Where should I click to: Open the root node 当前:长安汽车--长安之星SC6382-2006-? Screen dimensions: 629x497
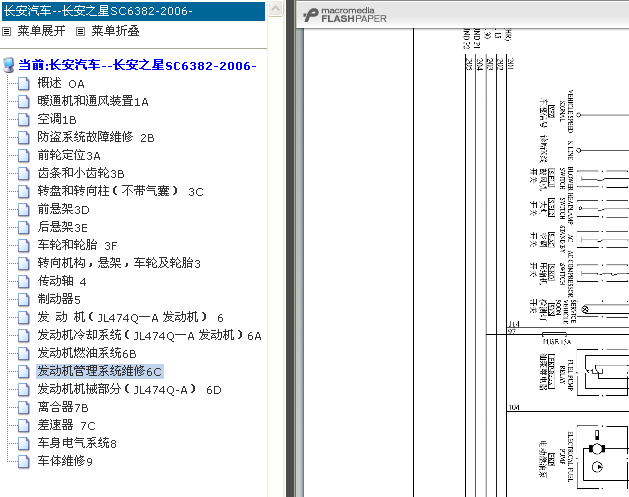point(137,65)
